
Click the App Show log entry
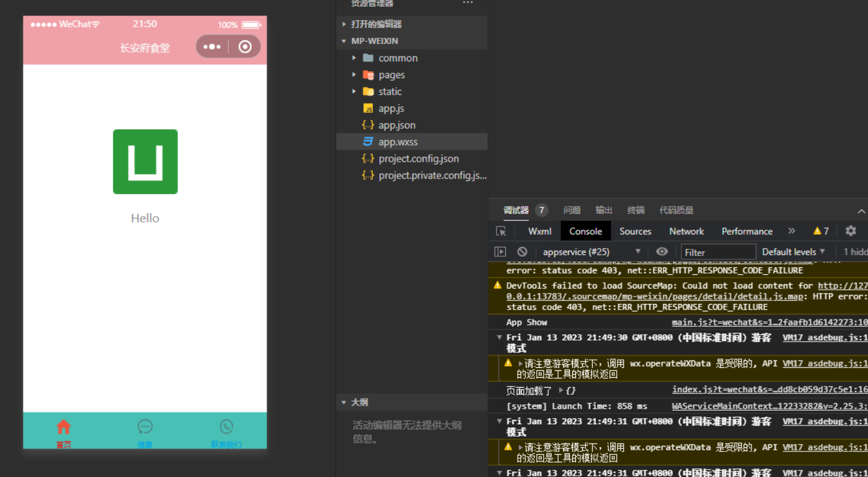(x=527, y=323)
